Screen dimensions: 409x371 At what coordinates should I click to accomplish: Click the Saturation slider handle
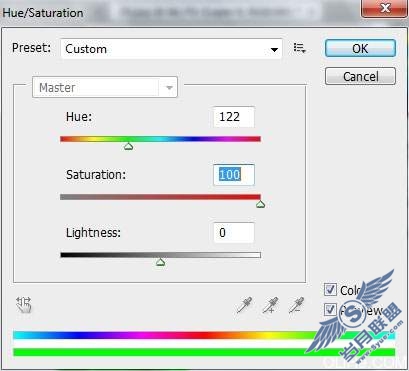pyautogui.click(x=260, y=204)
